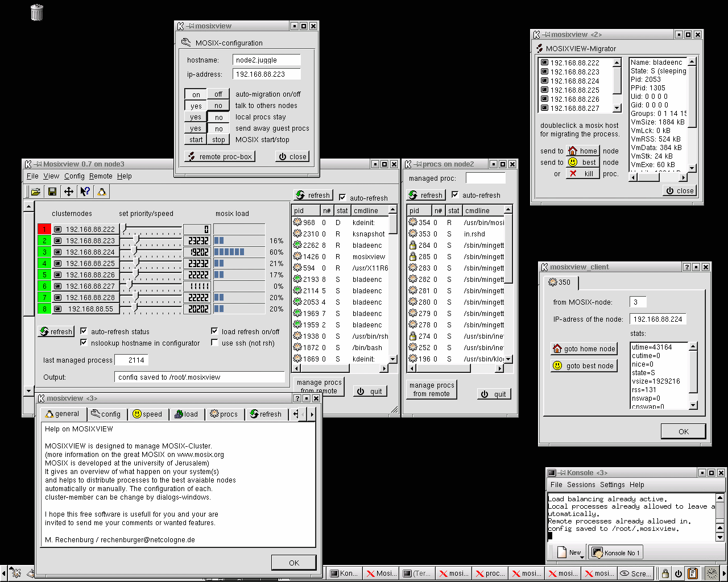
Task: Open the File menu in Mosixview
Action: (x=32, y=176)
